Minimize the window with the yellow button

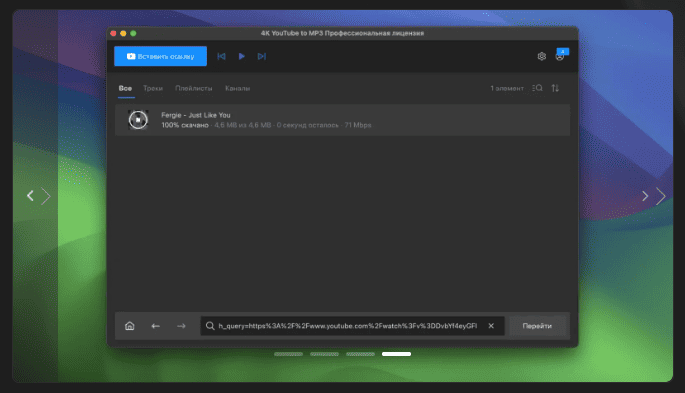point(123,33)
